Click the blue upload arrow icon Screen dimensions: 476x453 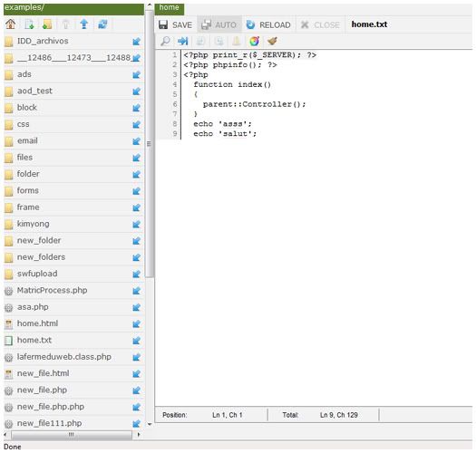point(84,24)
